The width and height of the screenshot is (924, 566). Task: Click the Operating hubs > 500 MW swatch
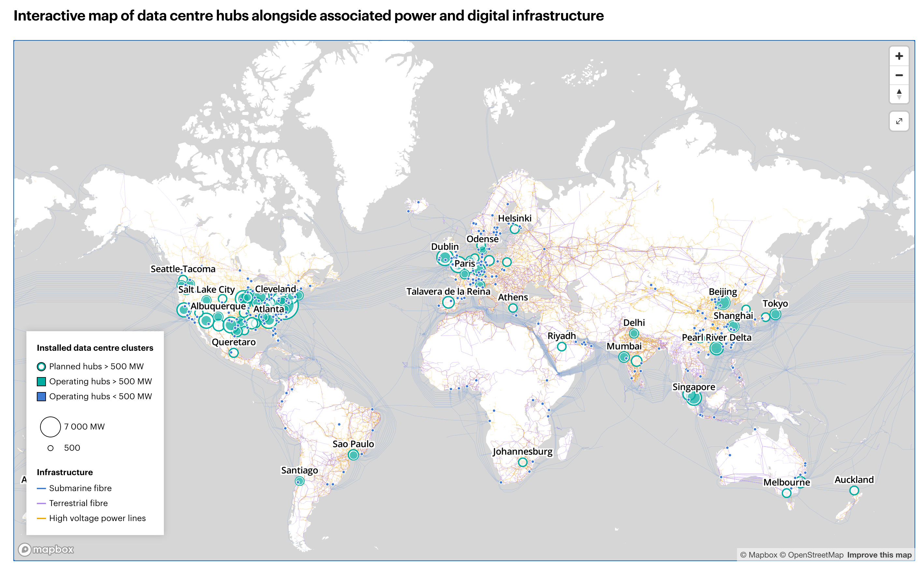pos(41,382)
